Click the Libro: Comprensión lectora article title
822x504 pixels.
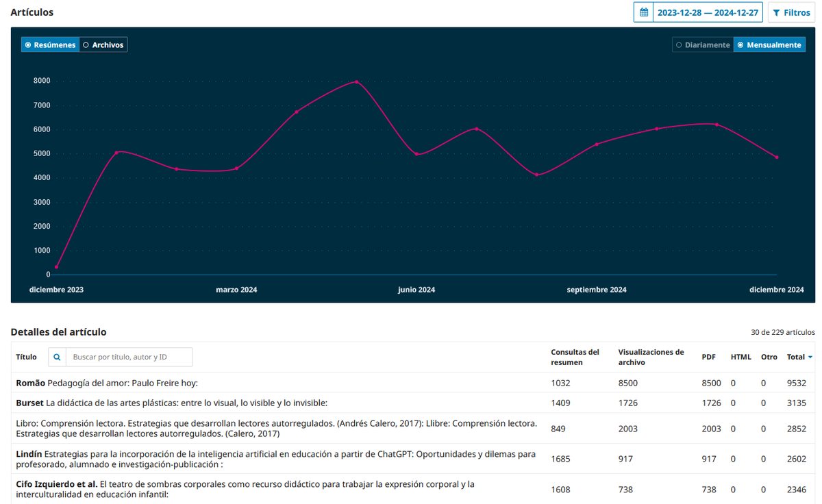276,428
